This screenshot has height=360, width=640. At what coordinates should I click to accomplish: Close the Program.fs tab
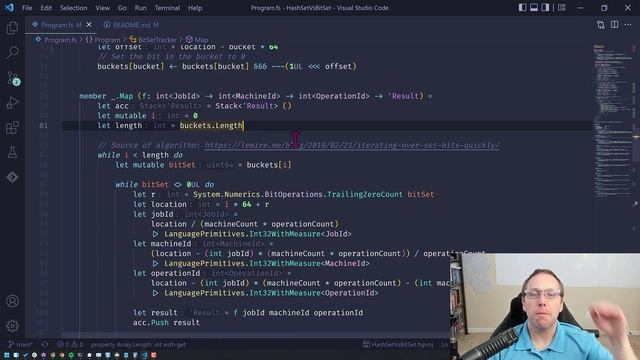click(89, 25)
